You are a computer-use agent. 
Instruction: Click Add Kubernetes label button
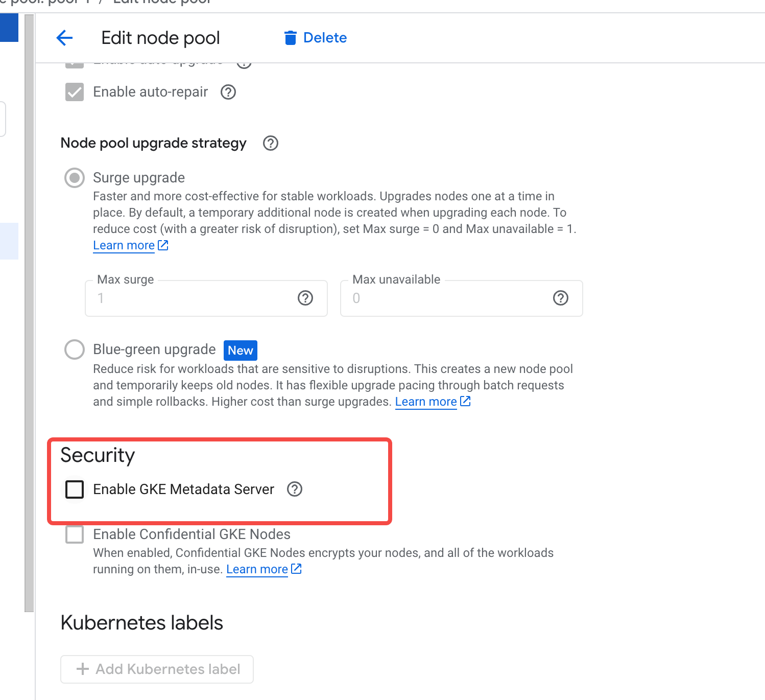(157, 669)
